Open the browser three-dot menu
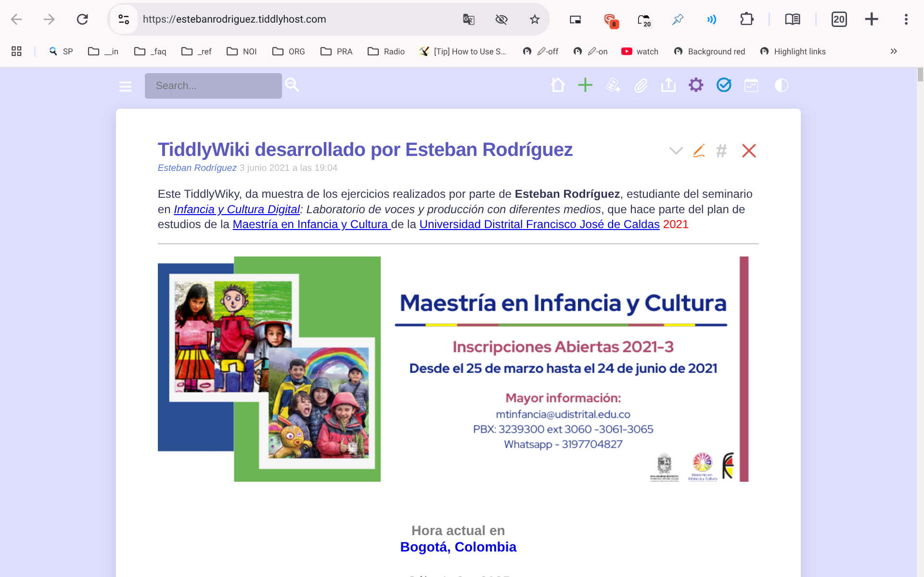 point(906,19)
